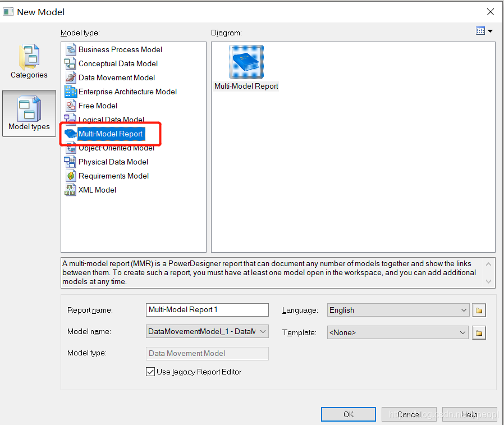Click the Physical Data Model icon
Viewport: 504px width, 425px height.
coord(70,162)
